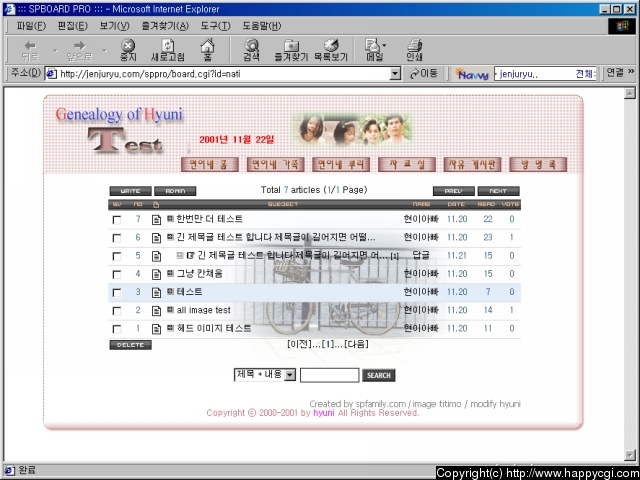Click the Navy toolbar logo
This screenshot has height=480, width=640.
[471, 74]
